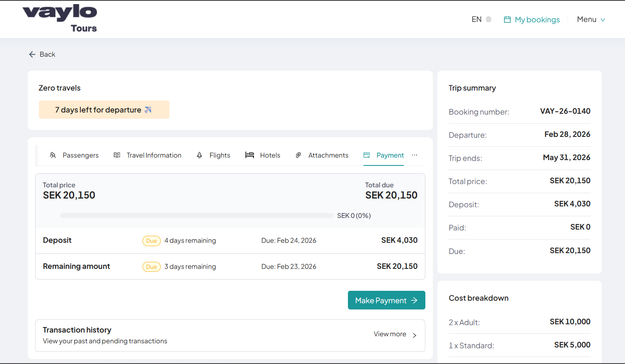Switch to the Payment tab
The height and width of the screenshot is (364, 625).
pyautogui.click(x=390, y=155)
